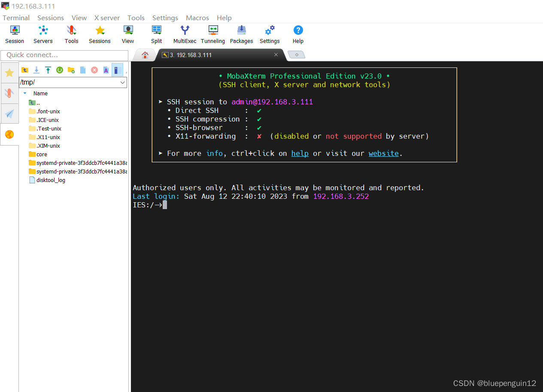Screen dimensions: 543x392
Task: Open the View menu
Action: (79, 18)
